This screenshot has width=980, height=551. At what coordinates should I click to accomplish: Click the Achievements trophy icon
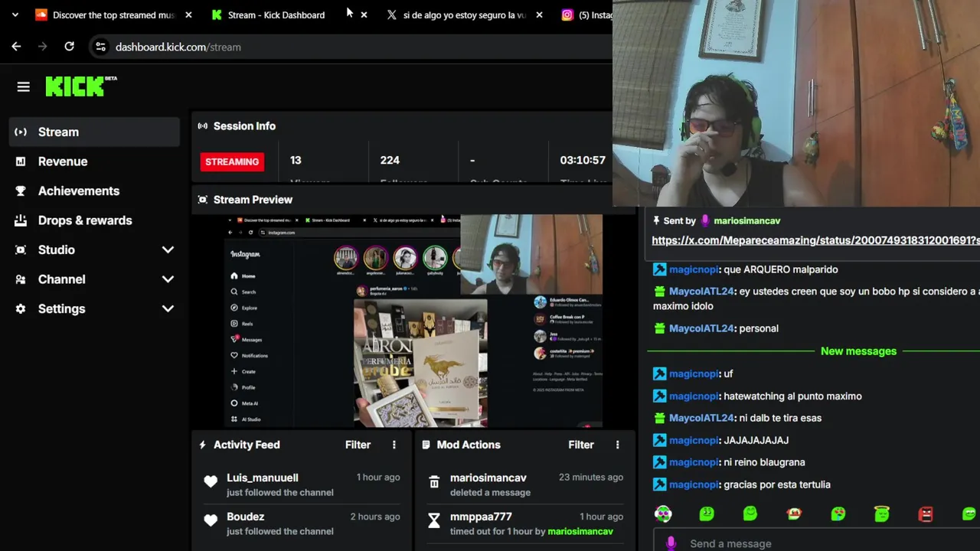click(x=21, y=191)
